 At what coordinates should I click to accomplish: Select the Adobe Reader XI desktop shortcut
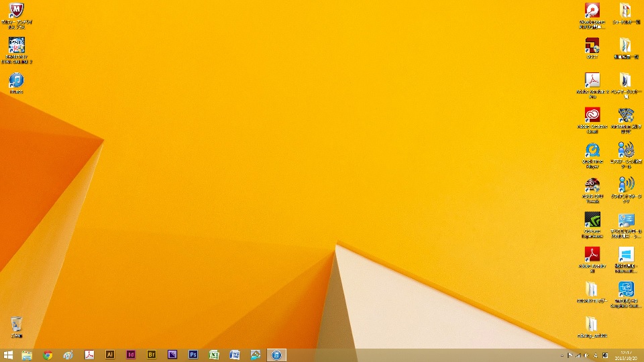pos(592,255)
